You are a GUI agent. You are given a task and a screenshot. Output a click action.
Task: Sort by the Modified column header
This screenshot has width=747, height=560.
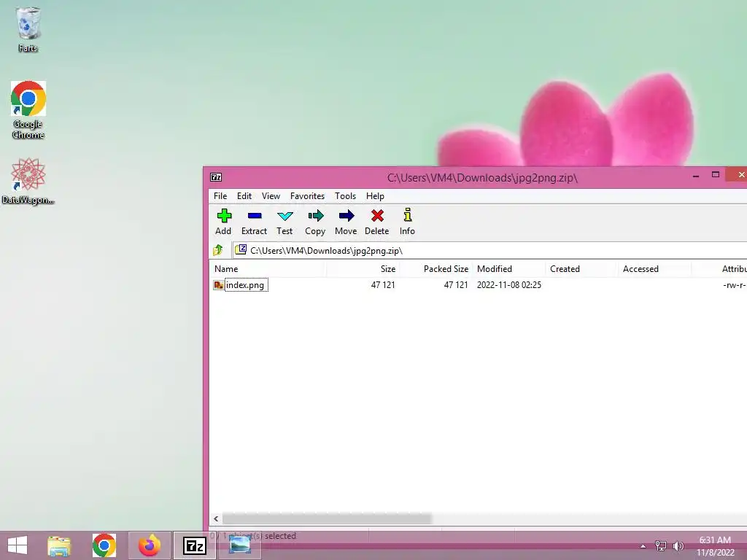508,268
